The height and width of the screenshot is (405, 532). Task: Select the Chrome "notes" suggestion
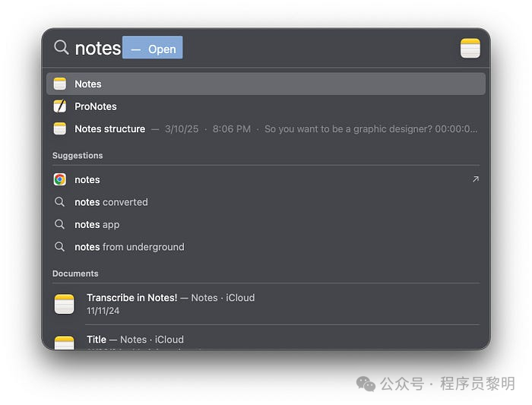tap(266, 179)
